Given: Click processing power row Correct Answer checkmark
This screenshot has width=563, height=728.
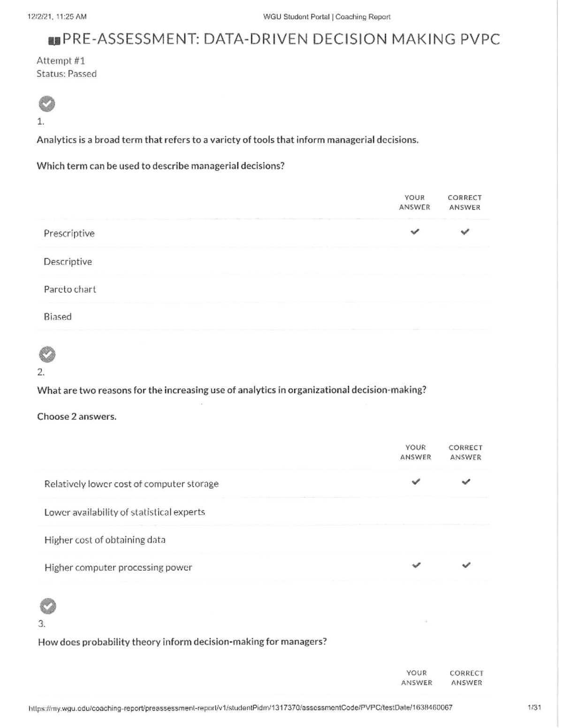Looking at the screenshot, I should pyautogui.click(x=466, y=565).
